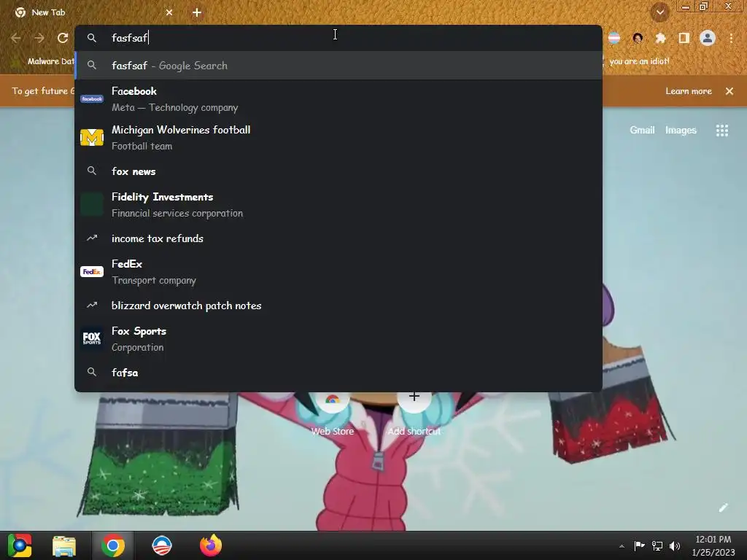Image resolution: width=747 pixels, height=560 pixels.
Task: Click the Chrome taskbar icon
Action: pos(113,545)
